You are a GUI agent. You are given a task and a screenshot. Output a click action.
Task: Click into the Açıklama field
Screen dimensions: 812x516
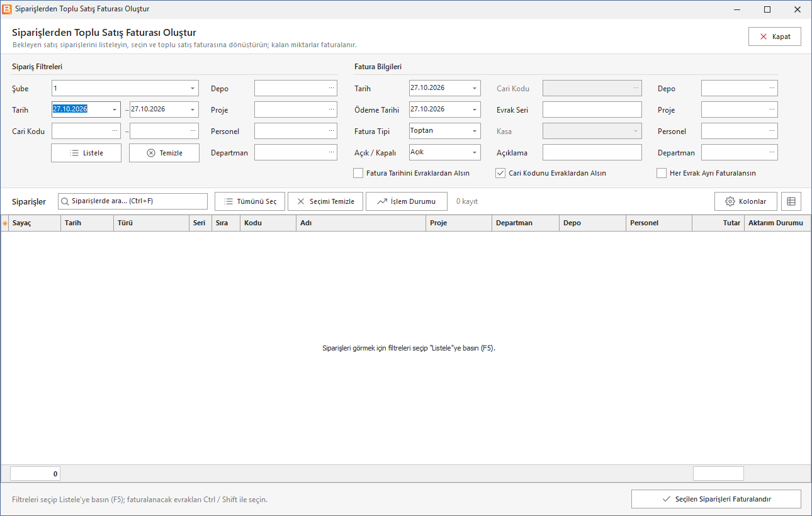(x=592, y=153)
